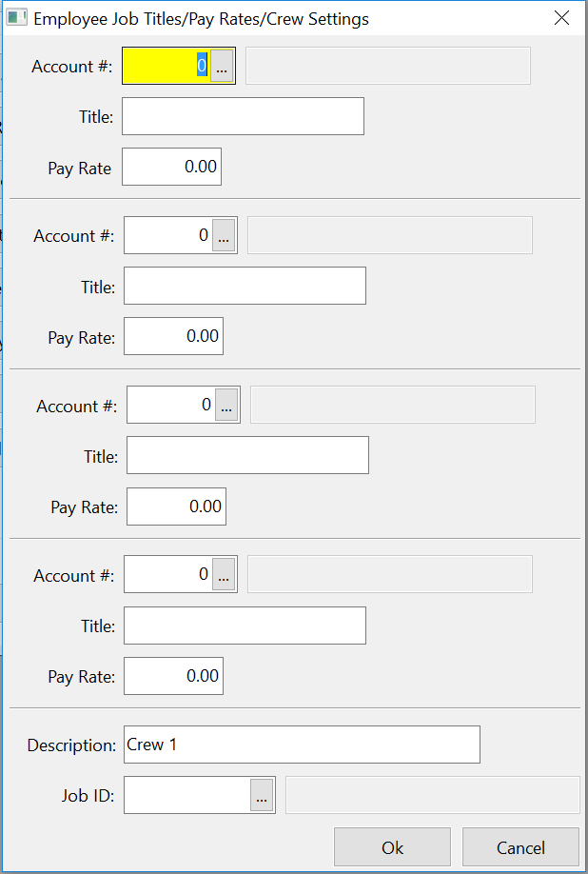Open account lookup in second Account # row
This screenshot has width=588, height=874.
point(224,236)
